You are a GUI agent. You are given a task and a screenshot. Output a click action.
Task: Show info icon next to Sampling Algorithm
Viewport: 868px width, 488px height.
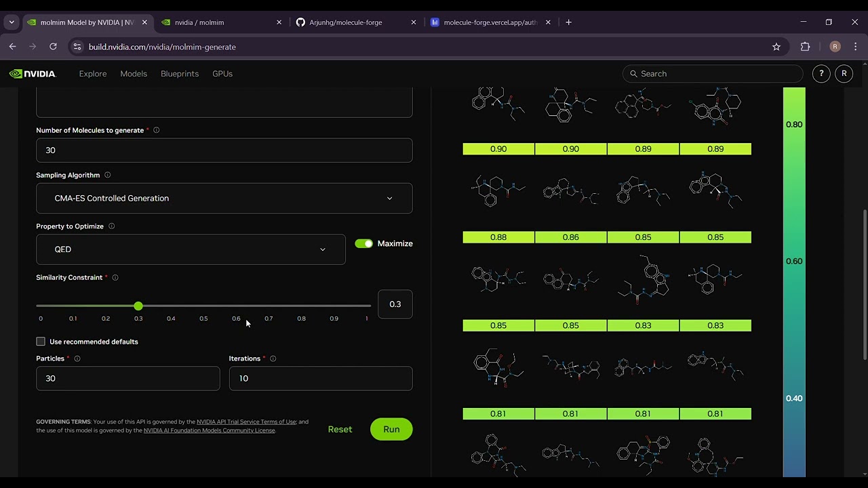coord(107,175)
